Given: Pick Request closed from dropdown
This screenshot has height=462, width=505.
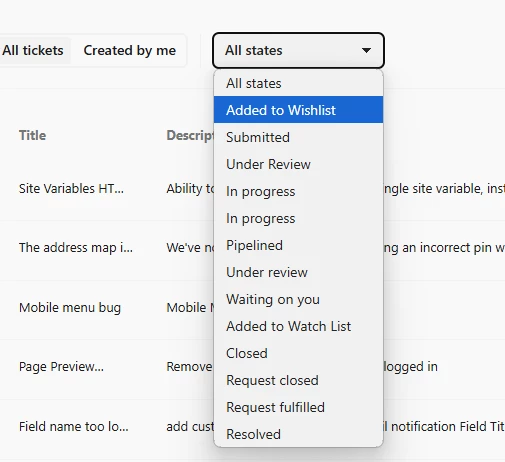Looking at the screenshot, I should click(x=298, y=380).
